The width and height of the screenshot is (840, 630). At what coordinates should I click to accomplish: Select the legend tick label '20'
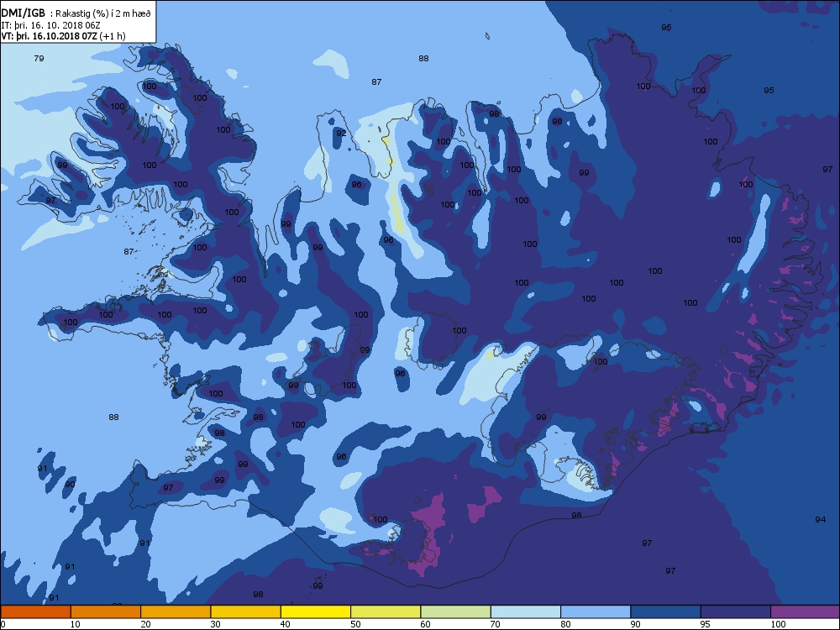point(145,624)
